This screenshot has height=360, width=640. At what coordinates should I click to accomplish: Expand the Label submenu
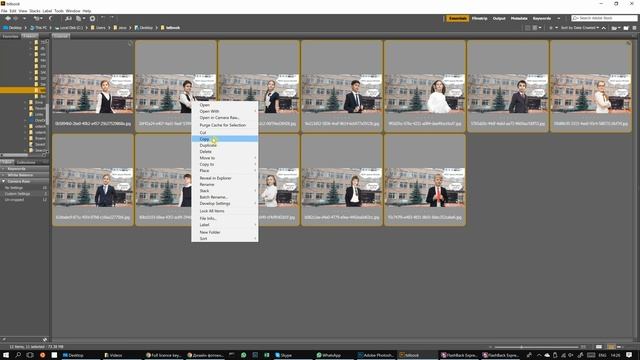[x=224, y=225]
